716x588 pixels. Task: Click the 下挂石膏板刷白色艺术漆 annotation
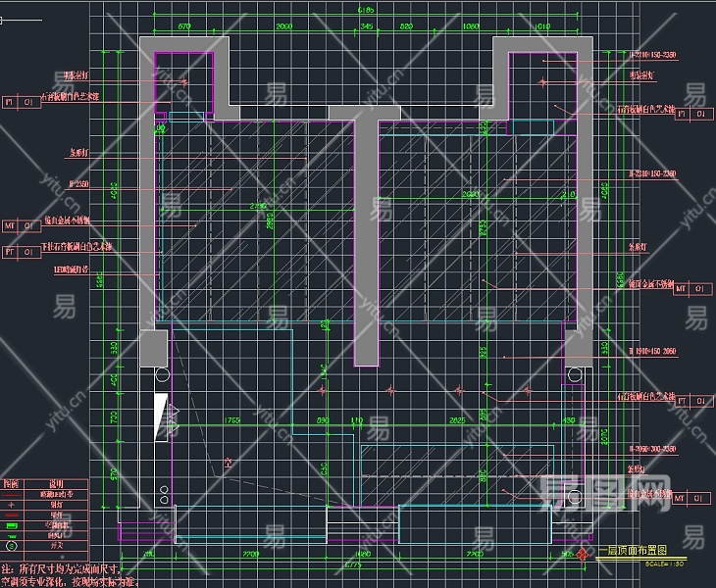coord(77,247)
